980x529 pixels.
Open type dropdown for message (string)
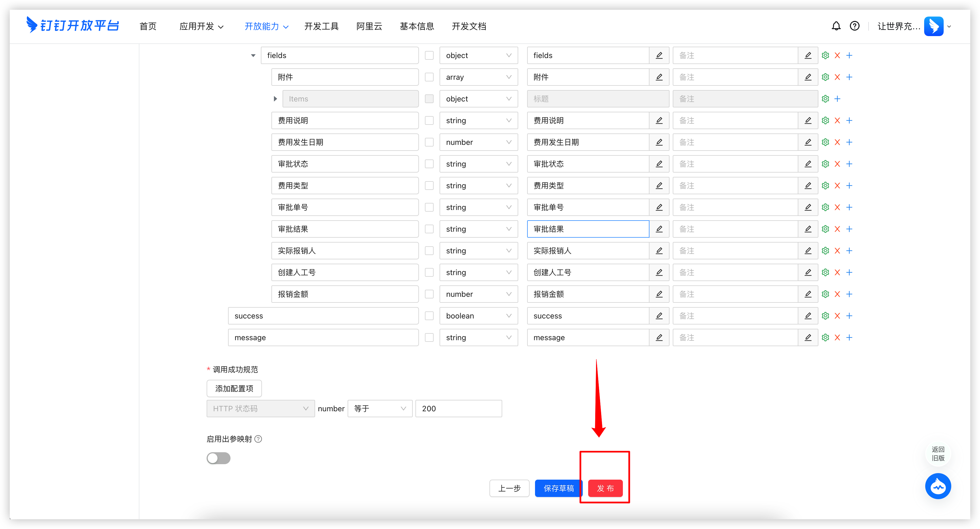pos(479,337)
